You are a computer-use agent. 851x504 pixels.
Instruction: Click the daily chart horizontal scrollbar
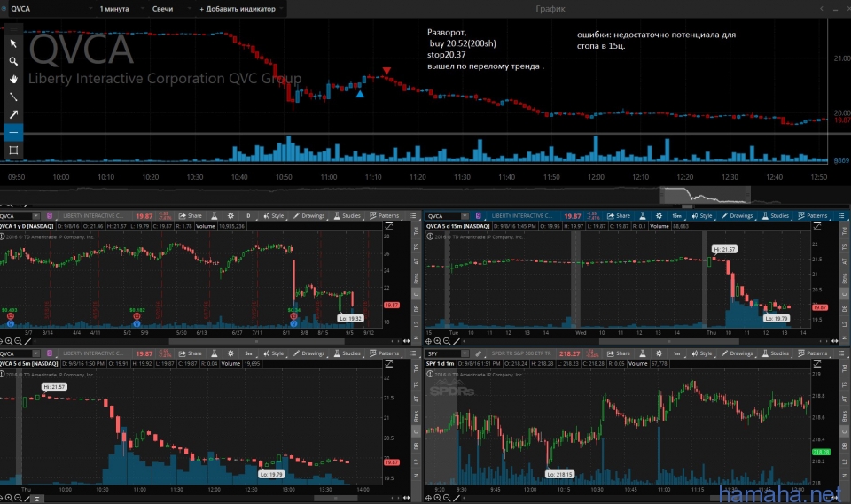(x=256, y=342)
